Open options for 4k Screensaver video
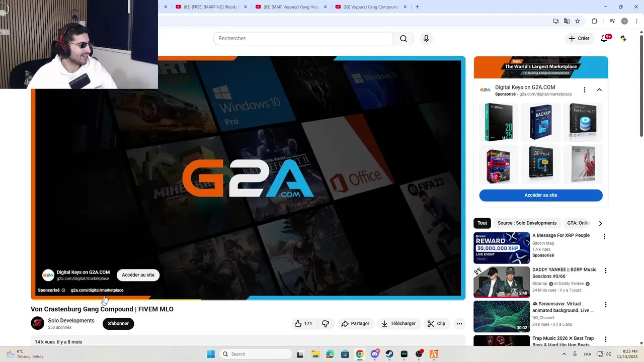644x362 pixels. tap(605, 305)
